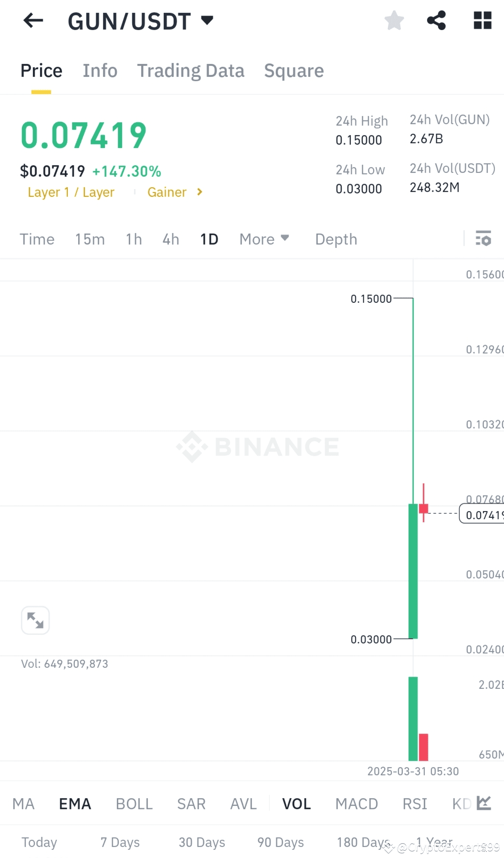The height and width of the screenshot is (858, 504).
Task: Tap the green daily candlestick
Action: tap(413, 571)
